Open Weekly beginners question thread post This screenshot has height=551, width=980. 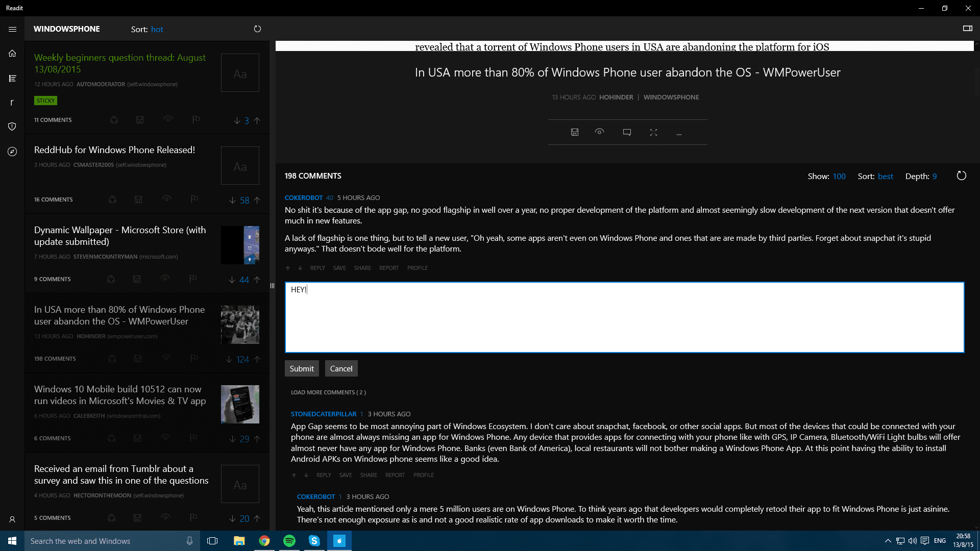[x=120, y=63]
